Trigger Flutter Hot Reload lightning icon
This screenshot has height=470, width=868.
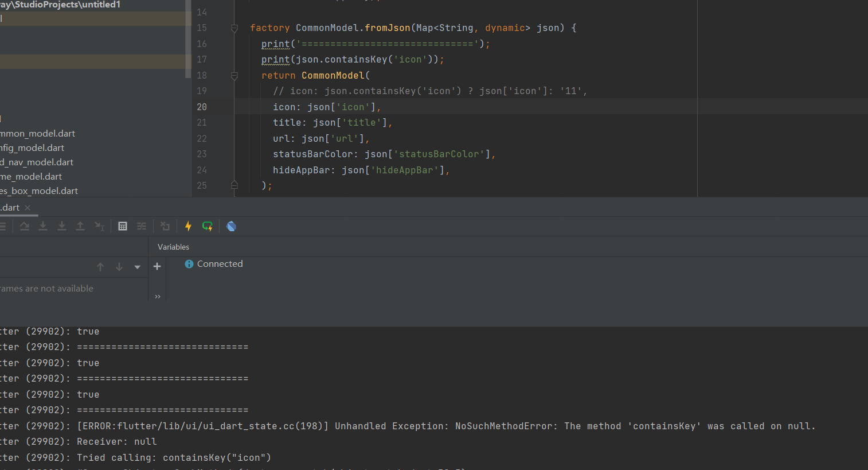188,226
